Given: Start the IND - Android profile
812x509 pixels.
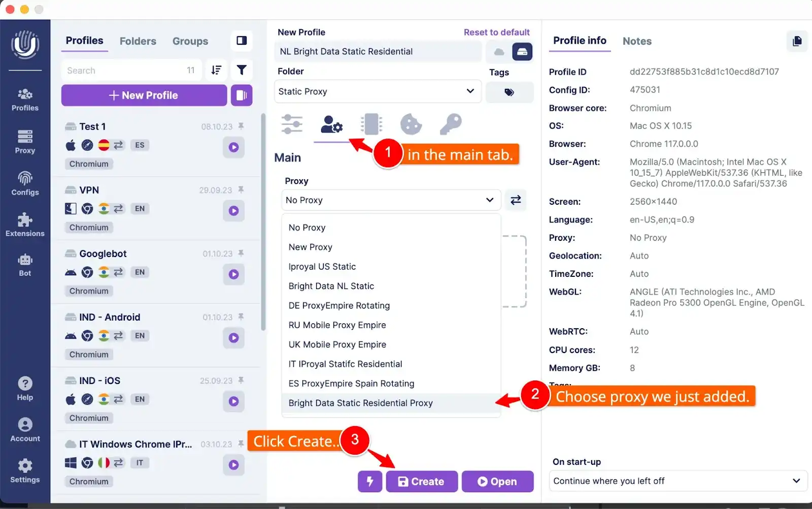Looking at the screenshot, I should [233, 338].
